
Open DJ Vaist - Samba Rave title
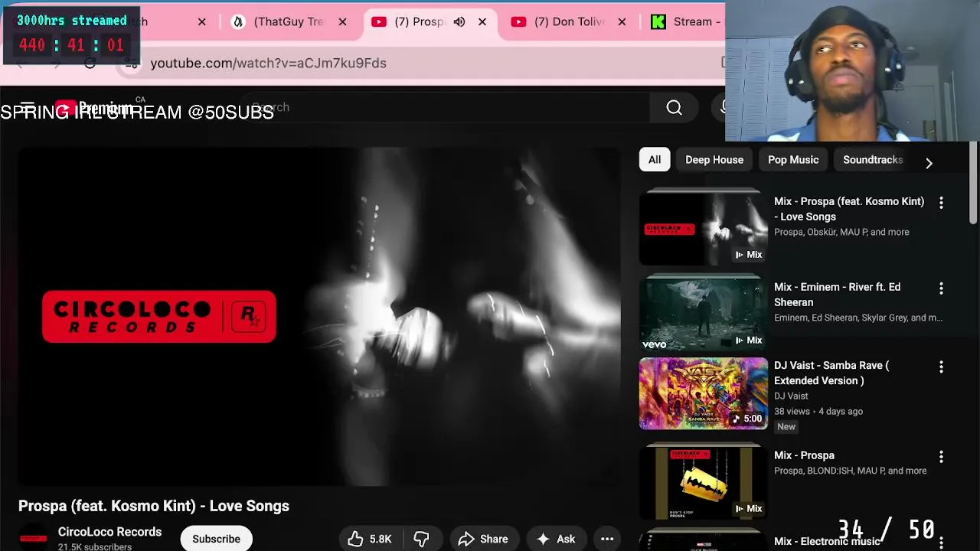tap(831, 373)
